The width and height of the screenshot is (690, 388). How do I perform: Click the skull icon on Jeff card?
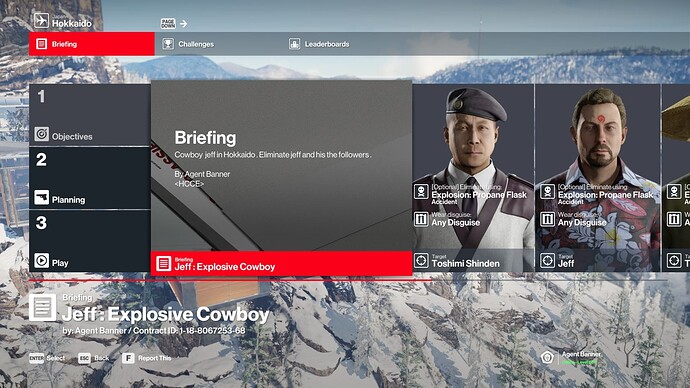point(547,191)
